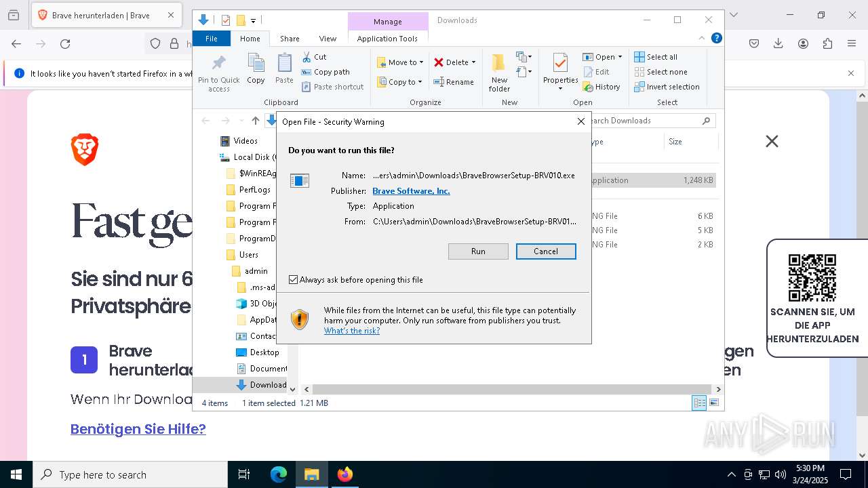
Task: Click the Manage contextual tab
Action: pyautogui.click(x=388, y=21)
